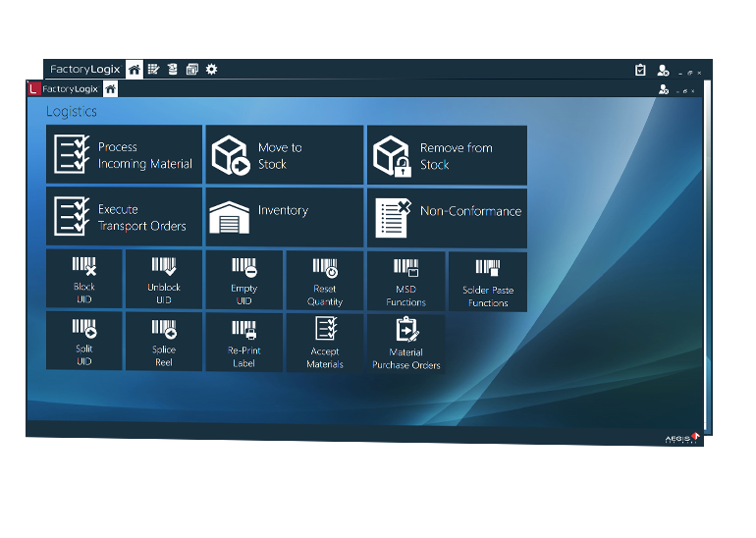The width and height of the screenshot is (756, 538).
Task: Click user account icon in back window
Action: (x=663, y=71)
